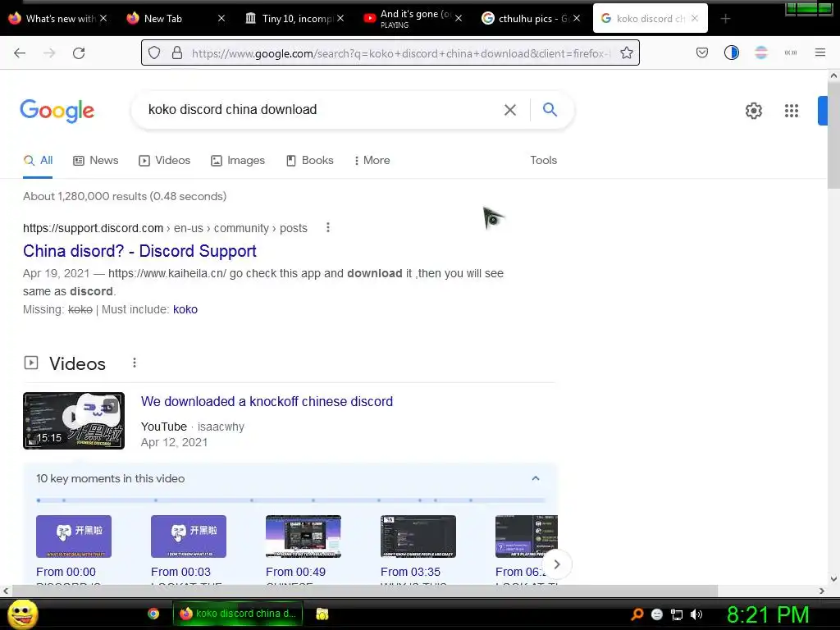Image resolution: width=840 pixels, height=630 pixels.
Task: Click the striped circle extension icon
Action: [x=760, y=52]
